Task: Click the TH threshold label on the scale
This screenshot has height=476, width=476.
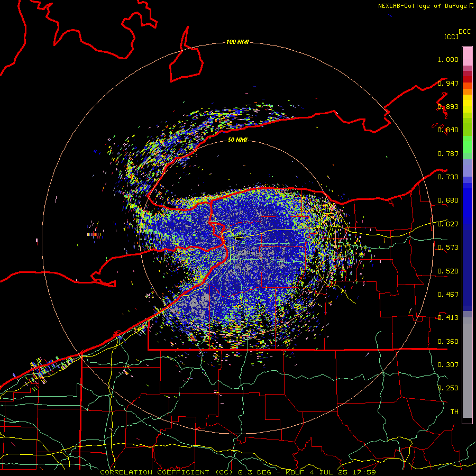Action: coord(454,412)
